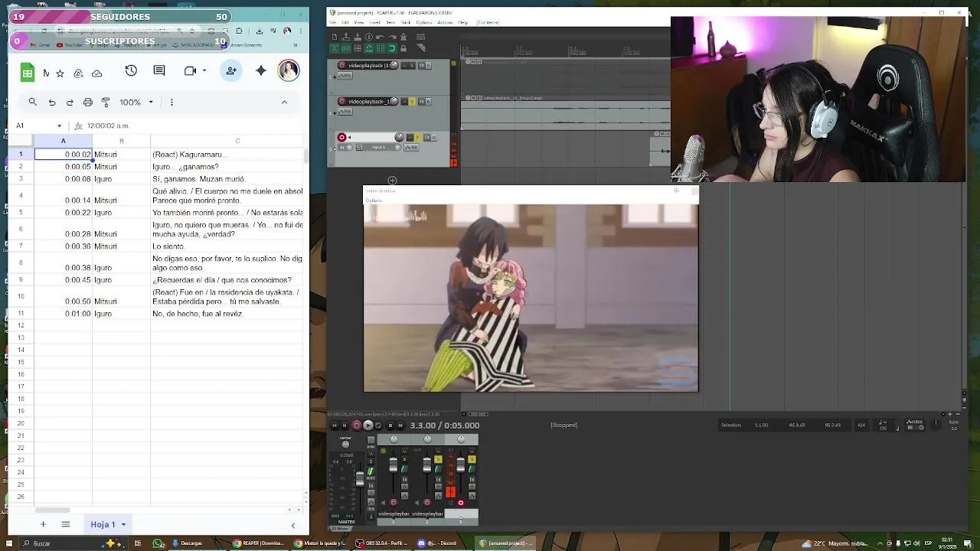Open the 100% zoom dropdown
This screenshot has height=551, width=980.
pyautogui.click(x=136, y=102)
